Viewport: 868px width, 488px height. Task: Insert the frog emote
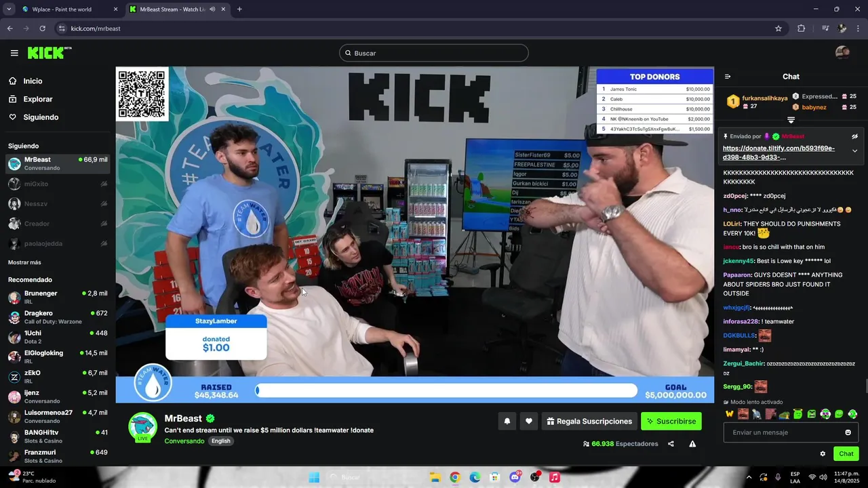[784, 414]
